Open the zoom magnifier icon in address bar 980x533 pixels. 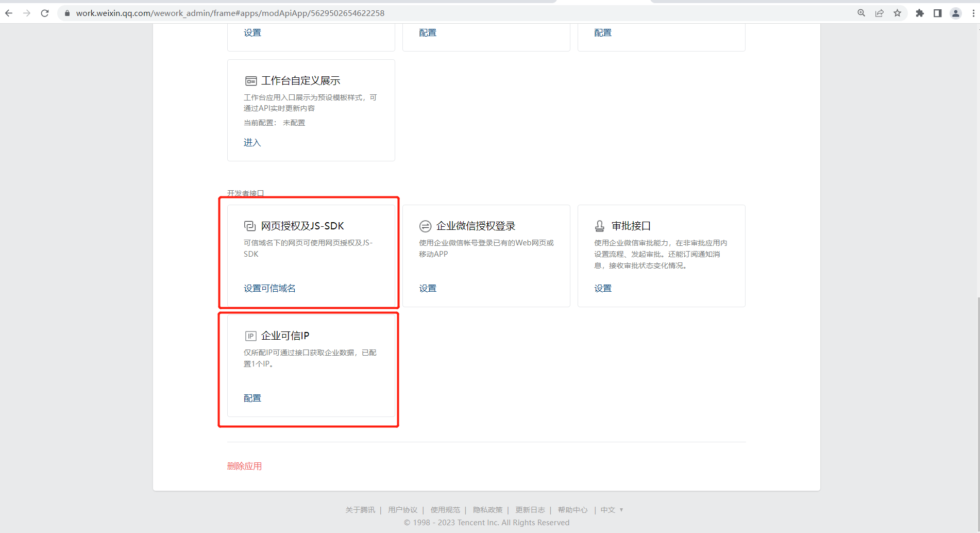[861, 13]
